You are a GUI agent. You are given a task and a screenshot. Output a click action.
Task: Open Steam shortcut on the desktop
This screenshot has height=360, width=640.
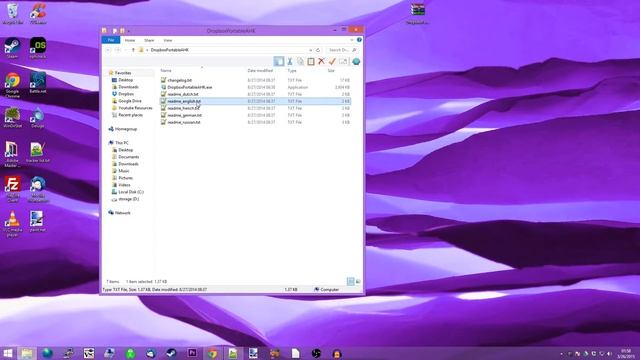point(12,48)
